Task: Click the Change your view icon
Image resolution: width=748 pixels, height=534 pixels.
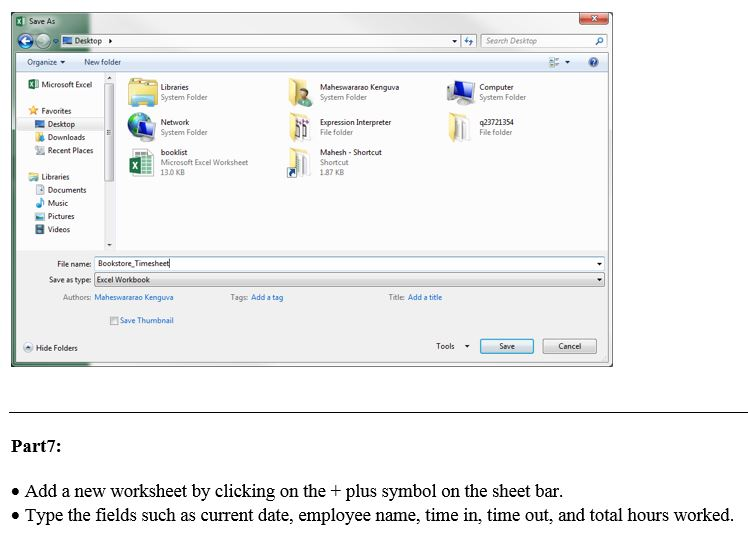Action: (x=554, y=62)
